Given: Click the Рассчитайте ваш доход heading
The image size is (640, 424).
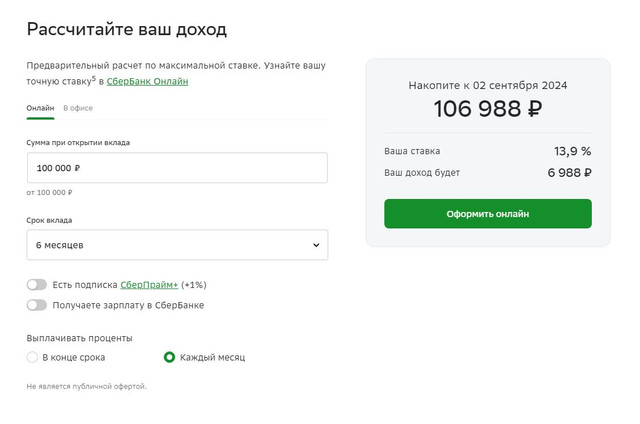Looking at the screenshot, I should tap(127, 30).
